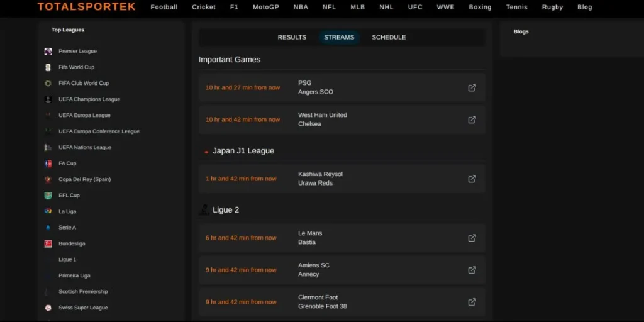Click the Premier League logo icon
Screen dimensions: 644x322
click(x=48, y=52)
